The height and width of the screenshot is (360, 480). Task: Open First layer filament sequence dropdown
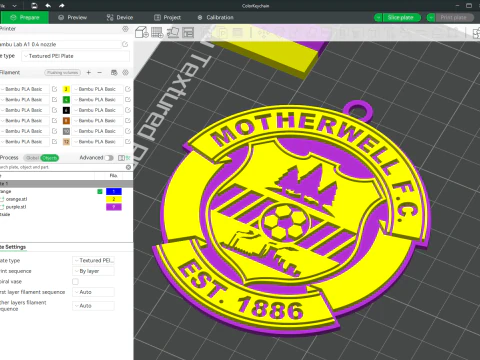click(93, 292)
